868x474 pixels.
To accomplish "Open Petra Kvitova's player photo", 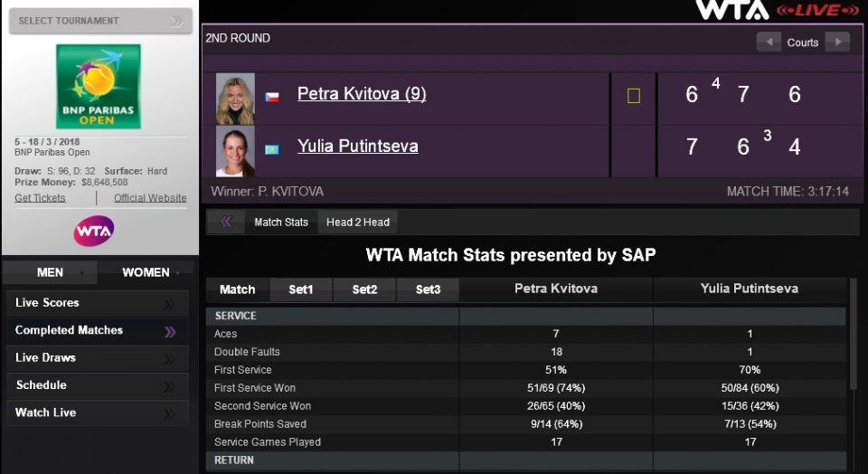I will pos(235,99).
